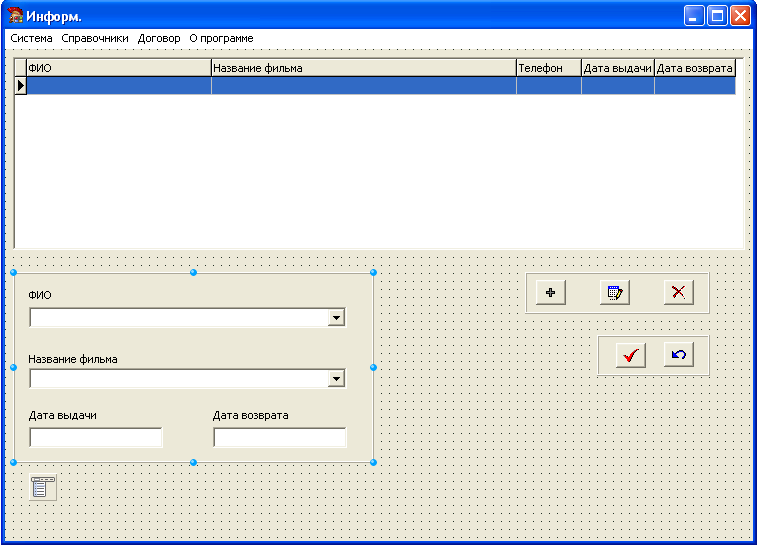This screenshot has height=546, width=758.
Task: Click the edit record notepad button
Action: tap(615, 293)
